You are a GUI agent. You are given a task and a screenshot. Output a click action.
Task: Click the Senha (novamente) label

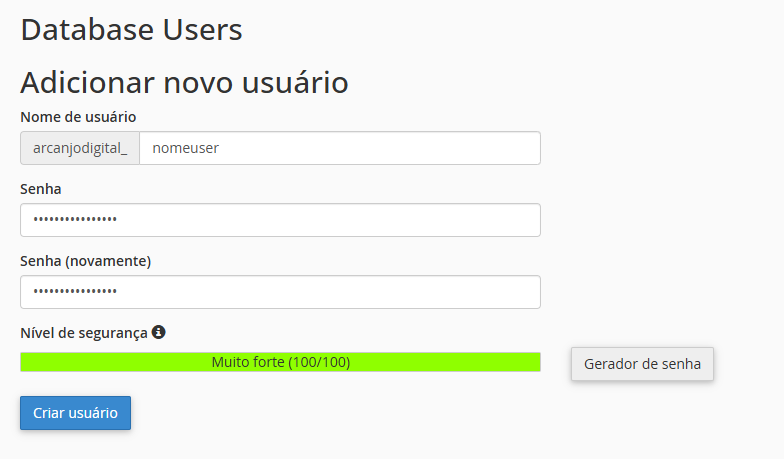coord(85,261)
